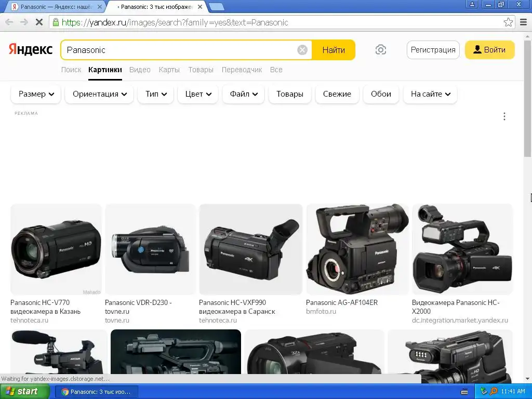This screenshot has height=399, width=532.
Task: Bookmark this page with the star icon
Action: click(508, 22)
